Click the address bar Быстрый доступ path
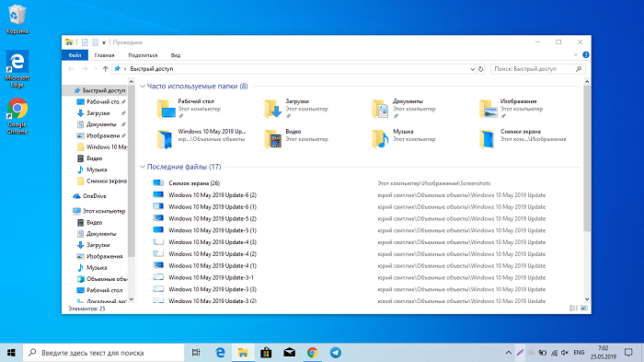 (152, 69)
